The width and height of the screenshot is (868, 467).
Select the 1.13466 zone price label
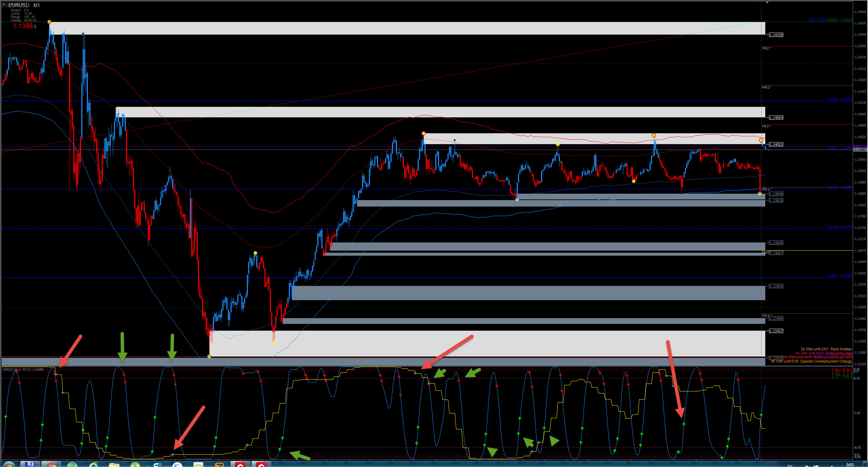point(776,318)
